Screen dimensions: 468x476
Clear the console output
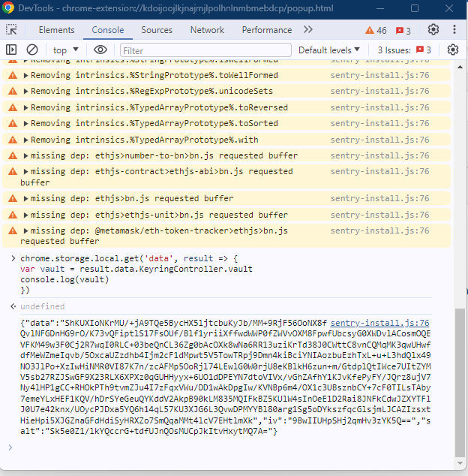pyautogui.click(x=32, y=50)
